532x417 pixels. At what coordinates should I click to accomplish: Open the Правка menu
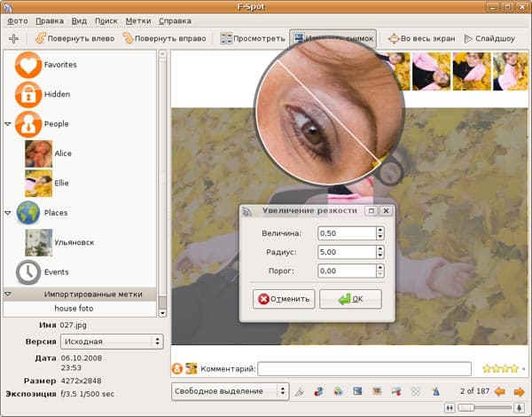(50, 21)
